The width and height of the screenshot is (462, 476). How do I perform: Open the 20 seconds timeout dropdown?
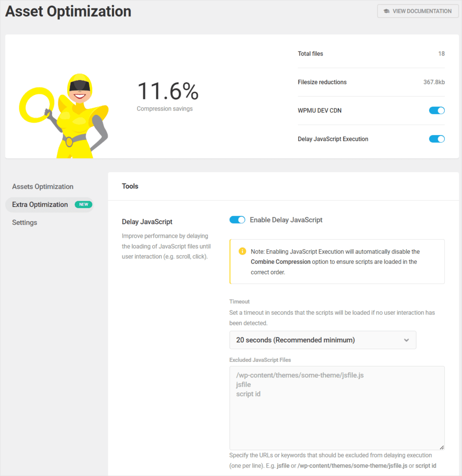tap(322, 340)
